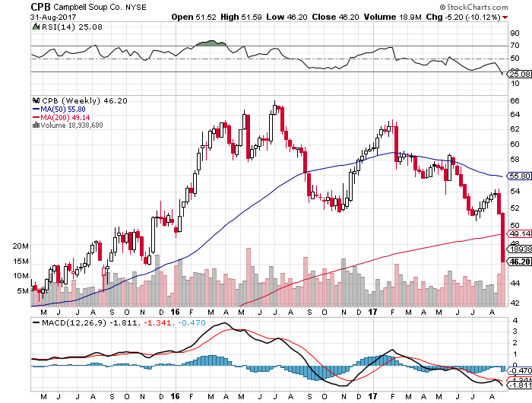The width and height of the screenshot is (532, 403).
Task: Select the red MA(200) legend line marker
Action: coord(36,117)
